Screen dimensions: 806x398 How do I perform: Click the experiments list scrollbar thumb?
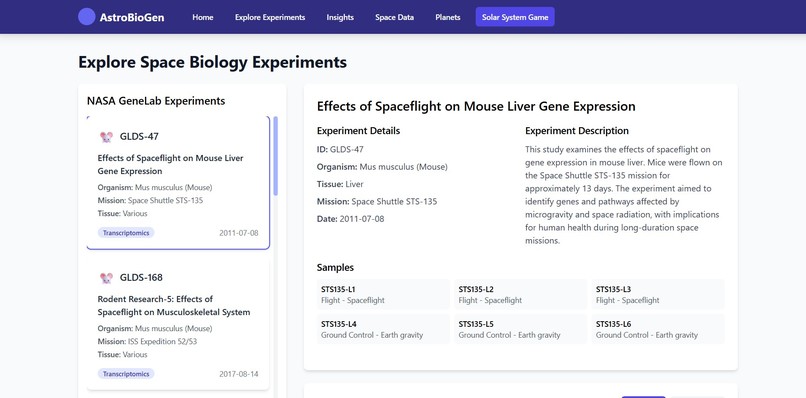click(276, 156)
